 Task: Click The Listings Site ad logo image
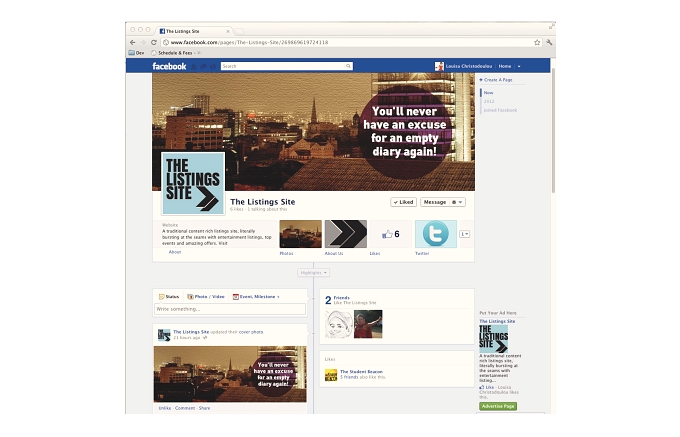494,339
